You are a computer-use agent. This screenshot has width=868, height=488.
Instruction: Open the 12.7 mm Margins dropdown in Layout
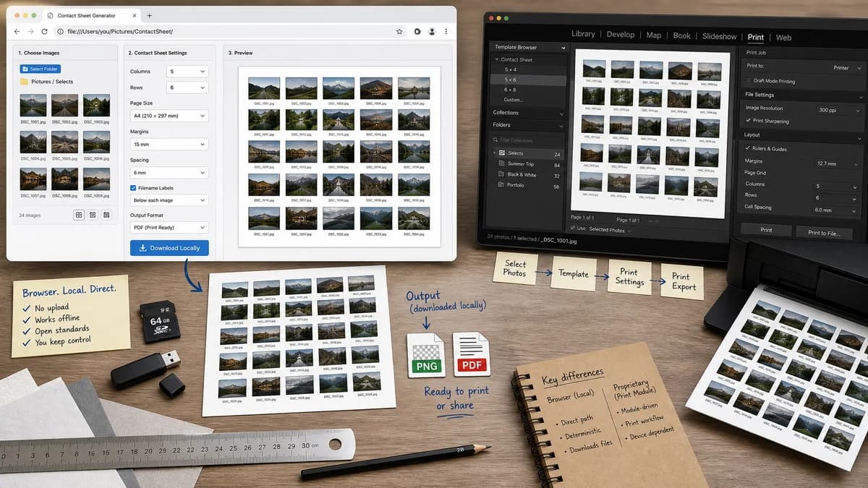838,163
